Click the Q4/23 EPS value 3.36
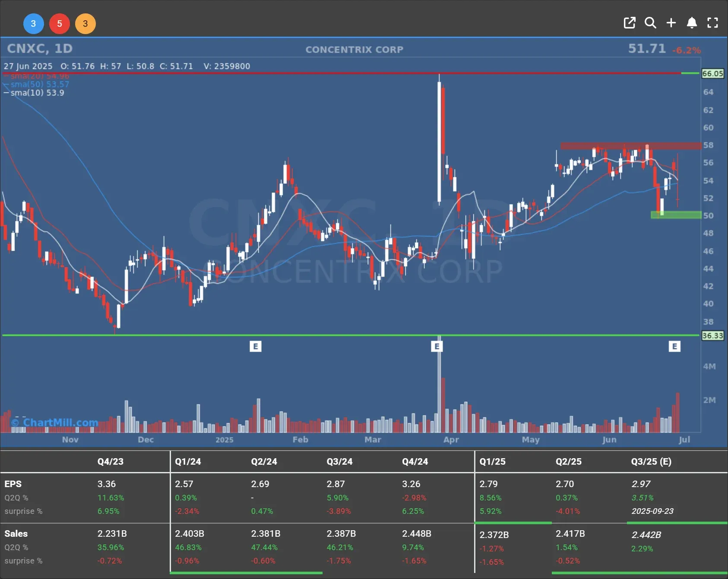Image resolution: width=728 pixels, height=579 pixels. pyautogui.click(x=107, y=484)
